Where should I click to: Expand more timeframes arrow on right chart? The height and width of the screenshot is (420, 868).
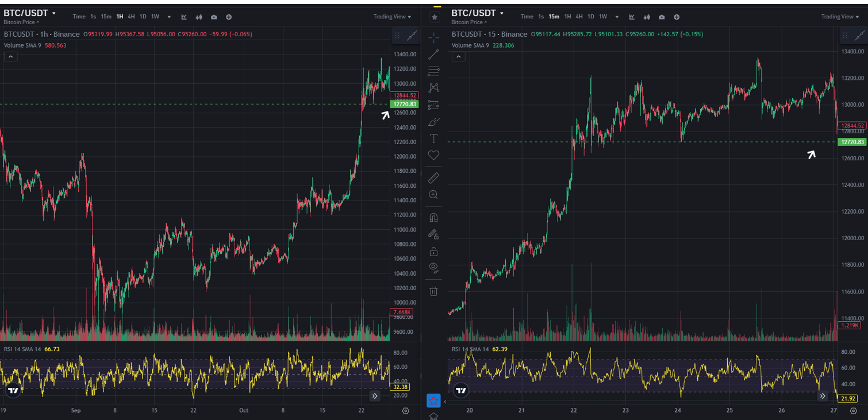[x=617, y=17]
